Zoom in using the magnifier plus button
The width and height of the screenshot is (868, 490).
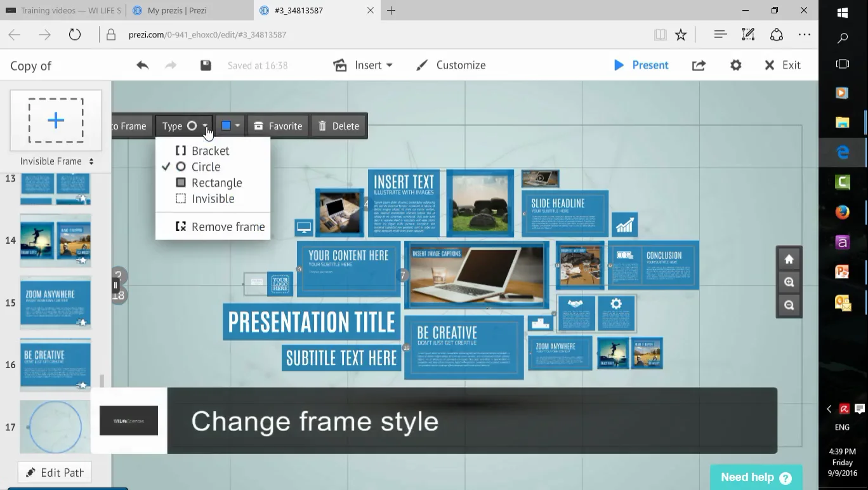[789, 282]
